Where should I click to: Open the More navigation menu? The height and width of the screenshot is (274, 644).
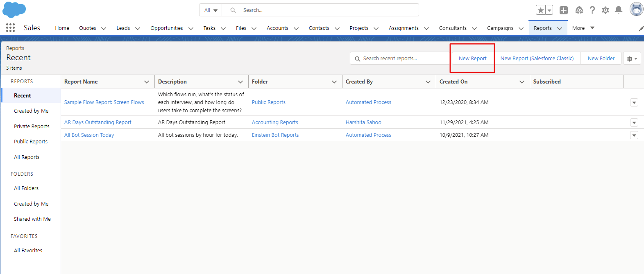[x=583, y=28]
